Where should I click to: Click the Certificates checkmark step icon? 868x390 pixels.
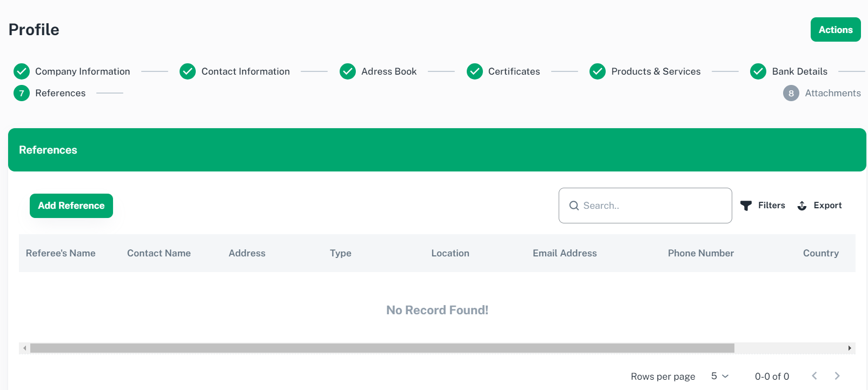click(x=475, y=71)
